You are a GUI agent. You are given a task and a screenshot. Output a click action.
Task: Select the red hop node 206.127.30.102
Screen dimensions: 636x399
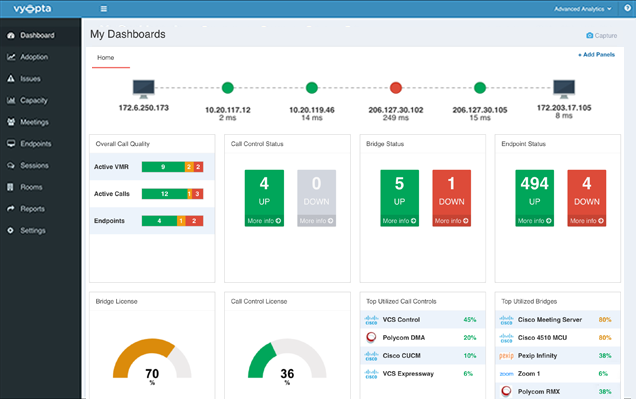(x=396, y=88)
